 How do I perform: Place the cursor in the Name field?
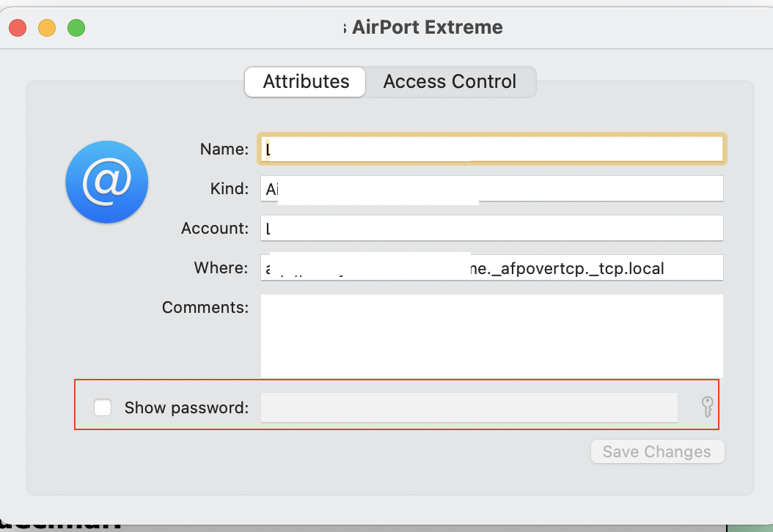click(491, 148)
